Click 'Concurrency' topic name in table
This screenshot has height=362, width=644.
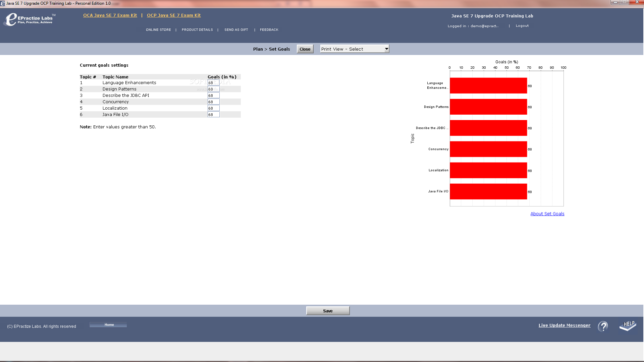pyautogui.click(x=115, y=102)
